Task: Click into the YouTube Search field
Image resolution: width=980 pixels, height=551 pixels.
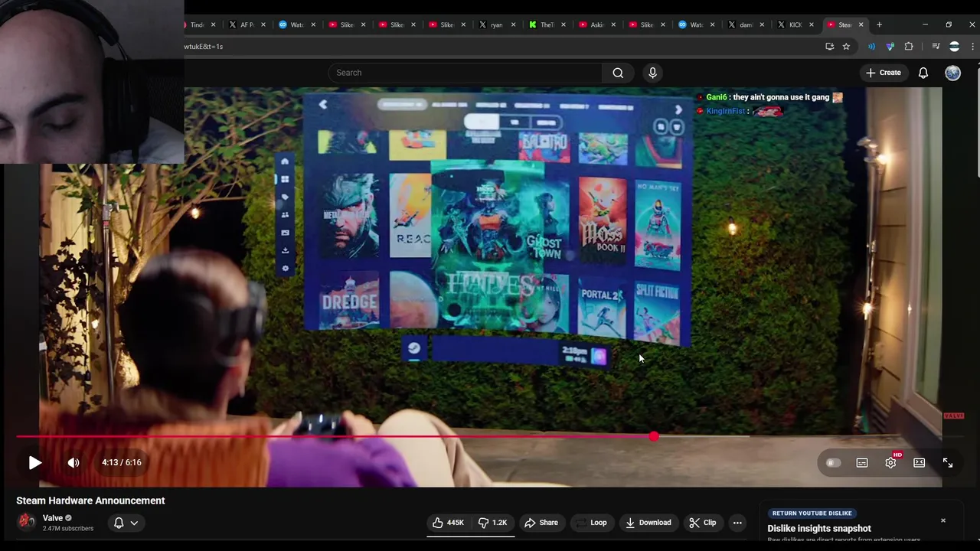Action: [465, 73]
